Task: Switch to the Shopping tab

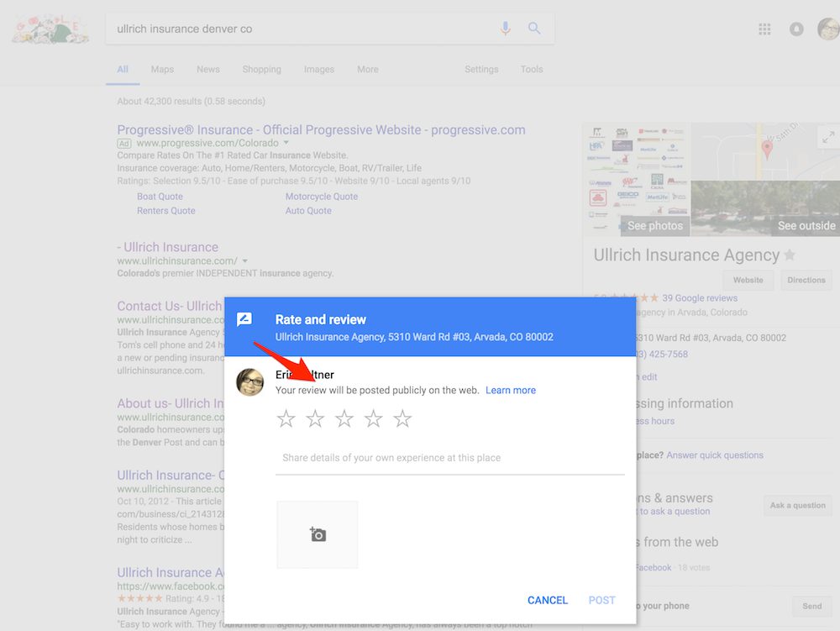Action: click(261, 69)
